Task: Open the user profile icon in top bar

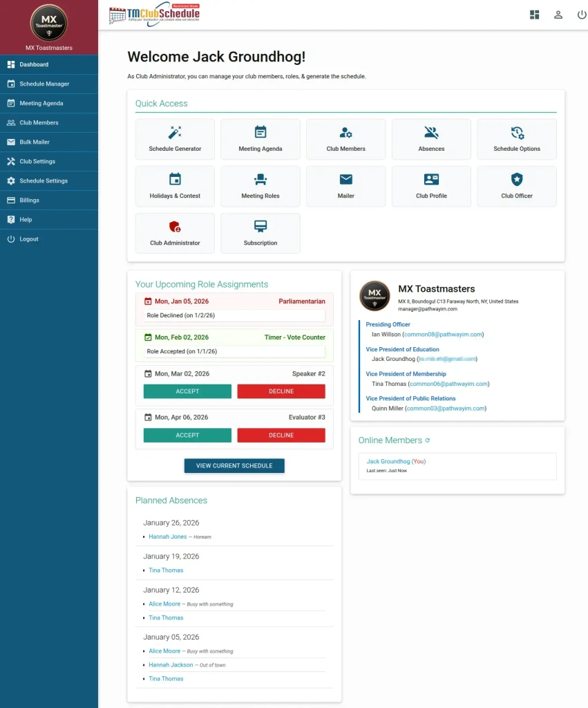Action: tap(558, 15)
